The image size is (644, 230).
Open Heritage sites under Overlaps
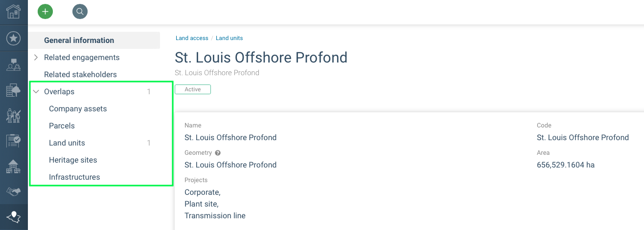click(x=73, y=160)
